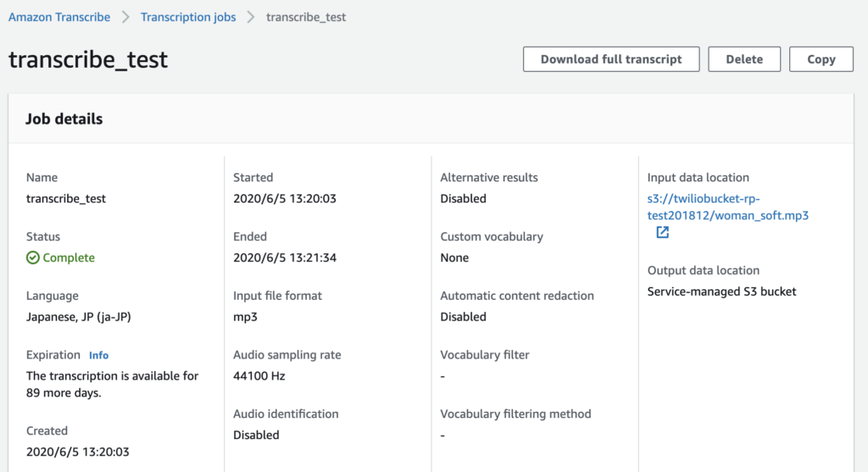Image resolution: width=868 pixels, height=472 pixels.
Task: Copy the transcription job
Action: coord(821,59)
